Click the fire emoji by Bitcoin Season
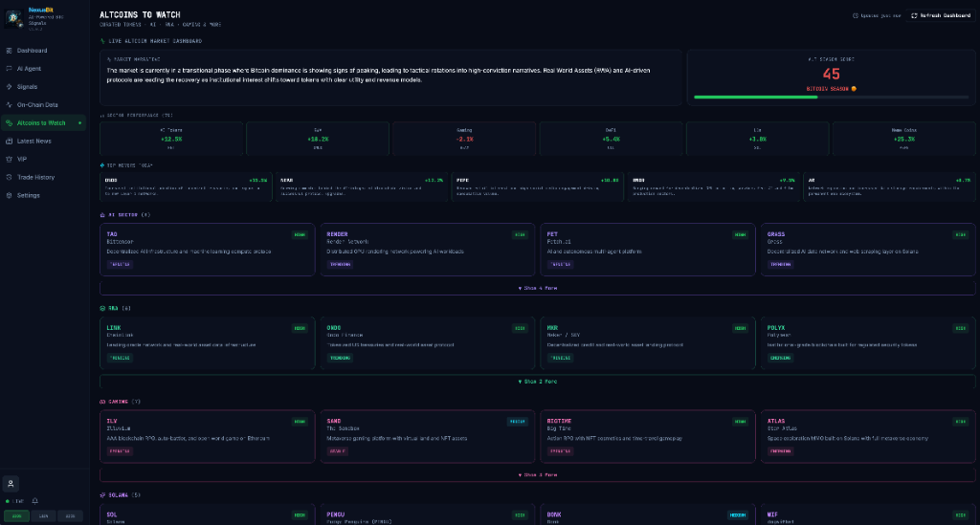This screenshot has height=525, width=980. (x=855, y=89)
